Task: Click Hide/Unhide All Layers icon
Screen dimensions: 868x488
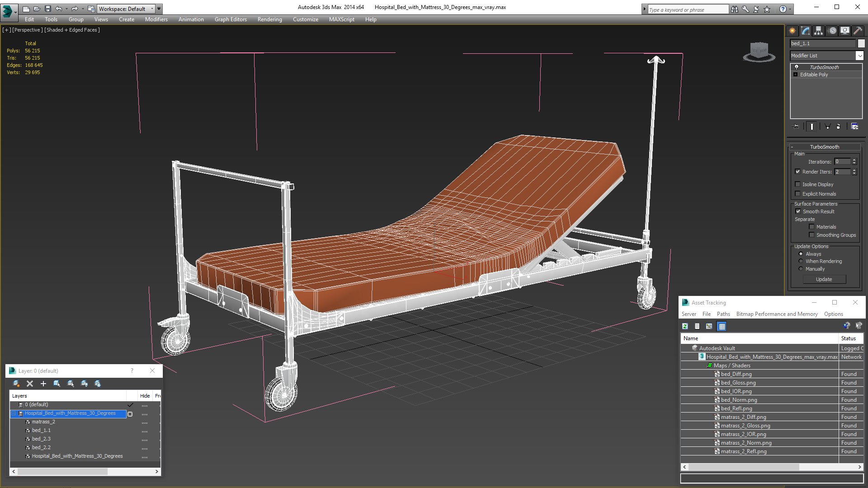Action: tap(84, 384)
